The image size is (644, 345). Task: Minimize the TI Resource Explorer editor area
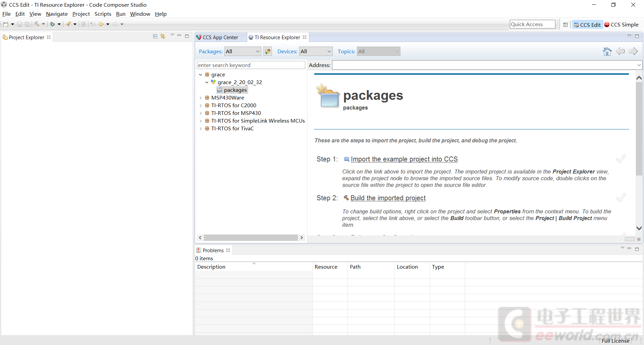(x=629, y=36)
